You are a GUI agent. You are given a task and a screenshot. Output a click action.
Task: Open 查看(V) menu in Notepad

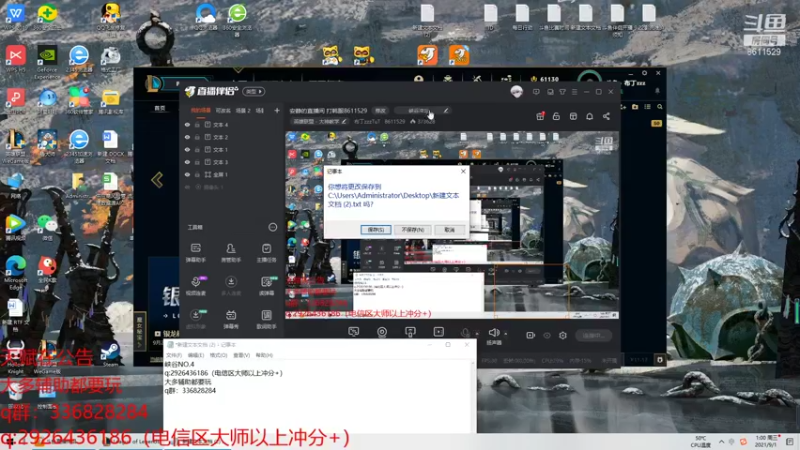point(241,355)
